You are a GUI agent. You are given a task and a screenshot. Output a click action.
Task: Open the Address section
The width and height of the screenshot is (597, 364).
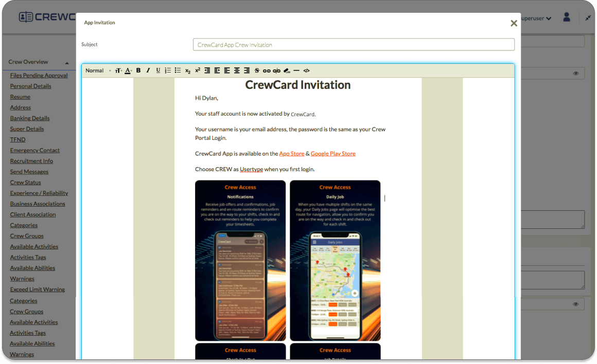point(21,107)
